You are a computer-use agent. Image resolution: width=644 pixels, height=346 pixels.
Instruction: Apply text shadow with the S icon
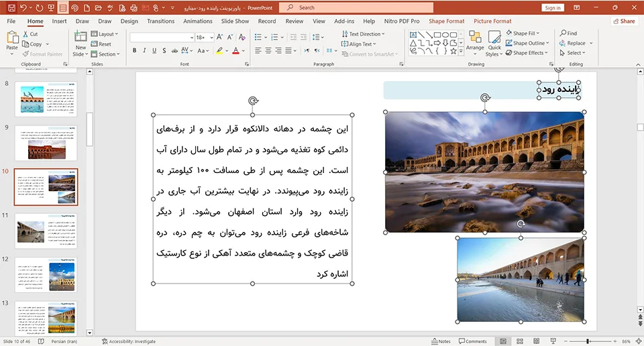(x=164, y=50)
